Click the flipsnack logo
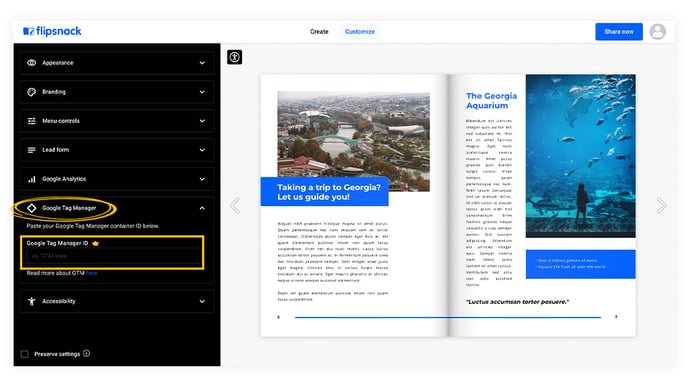The height and width of the screenshot is (387, 688). point(52,31)
